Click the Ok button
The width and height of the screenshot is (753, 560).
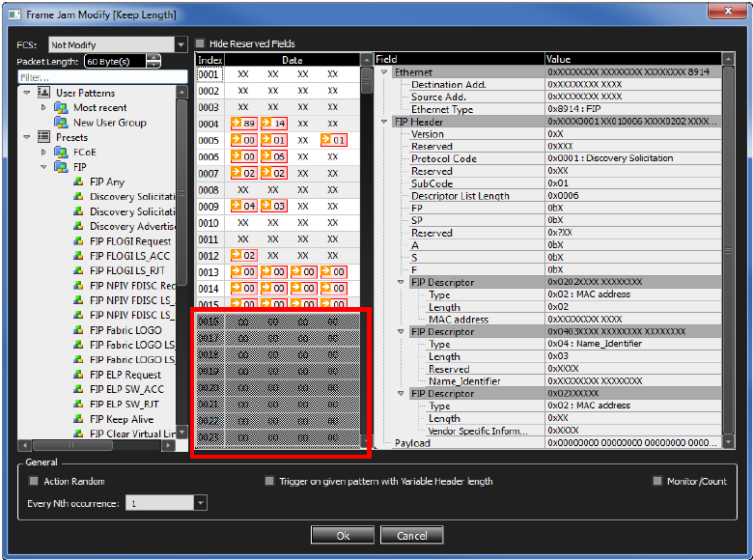point(343,535)
